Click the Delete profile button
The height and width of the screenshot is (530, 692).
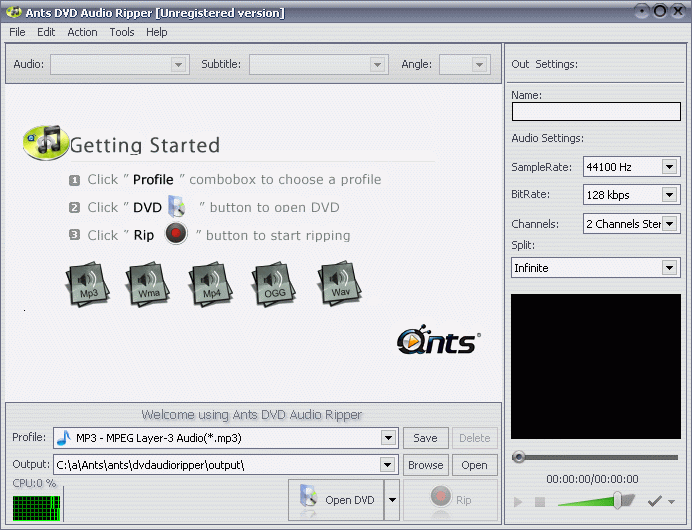pyautogui.click(x=474, y=438)
